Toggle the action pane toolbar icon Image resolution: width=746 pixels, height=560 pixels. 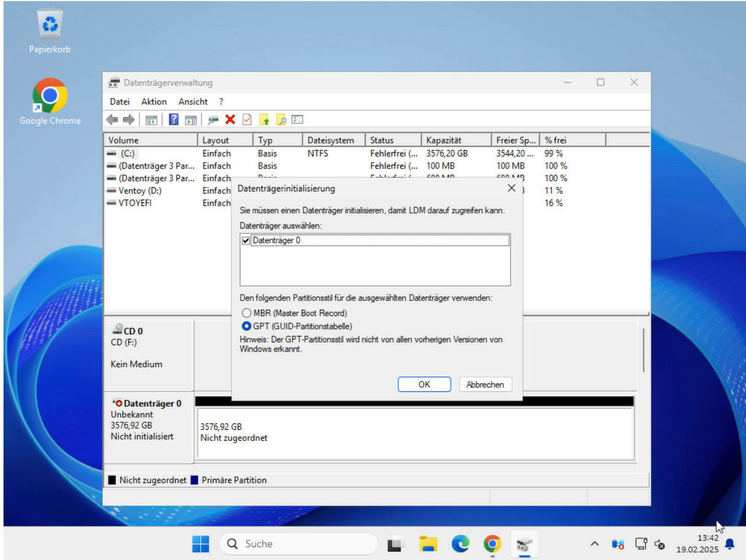[x=191, y=120]
